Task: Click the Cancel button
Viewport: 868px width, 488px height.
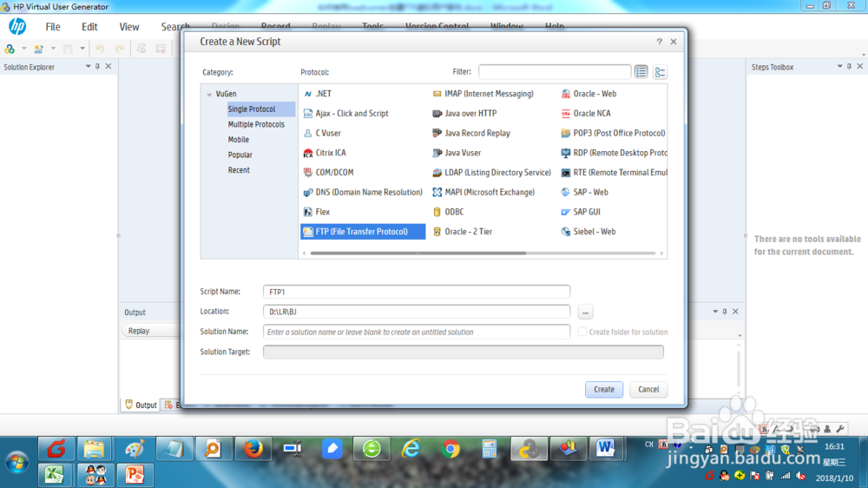Action: tap(648, 389)
